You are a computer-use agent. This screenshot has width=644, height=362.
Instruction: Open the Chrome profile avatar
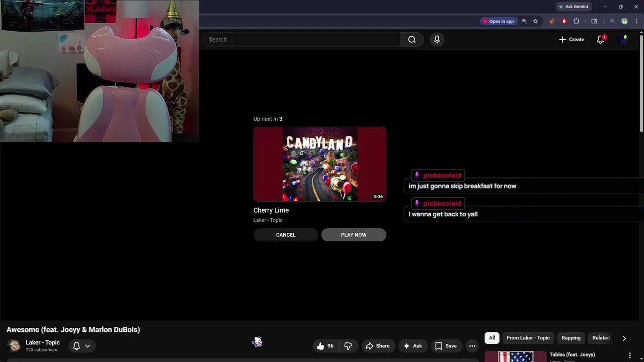pyautogui.click(x=624, y=21)
